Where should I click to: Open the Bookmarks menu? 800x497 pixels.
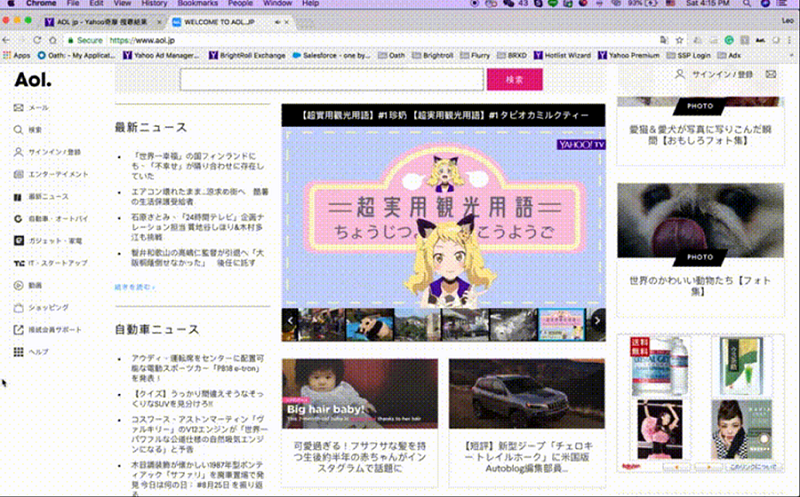(197, 3)
